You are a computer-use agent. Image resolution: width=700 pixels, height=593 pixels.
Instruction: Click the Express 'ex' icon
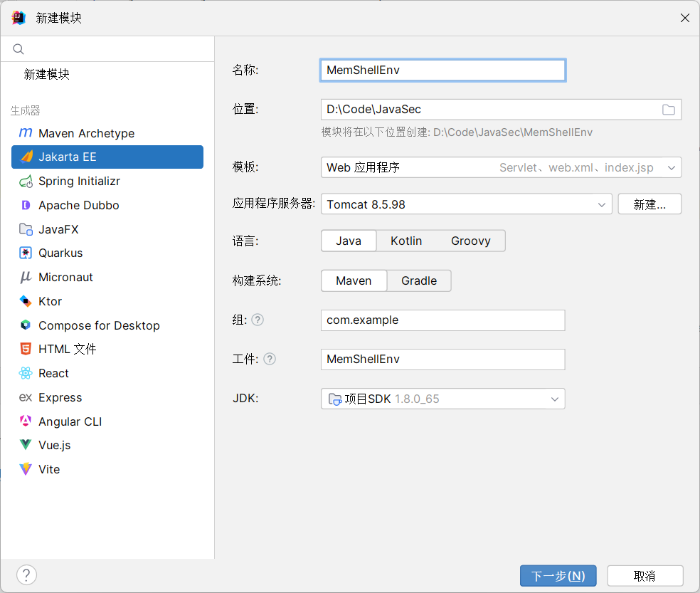[26, 397]
